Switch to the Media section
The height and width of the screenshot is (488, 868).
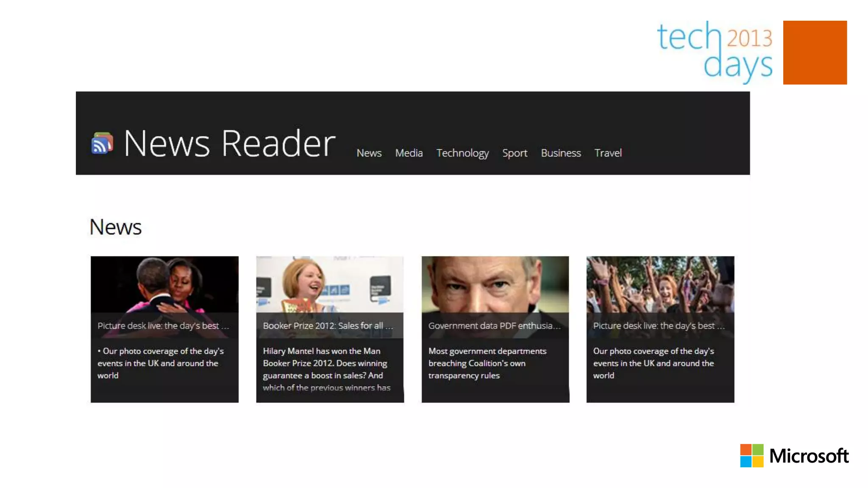[x=409, y=153]
